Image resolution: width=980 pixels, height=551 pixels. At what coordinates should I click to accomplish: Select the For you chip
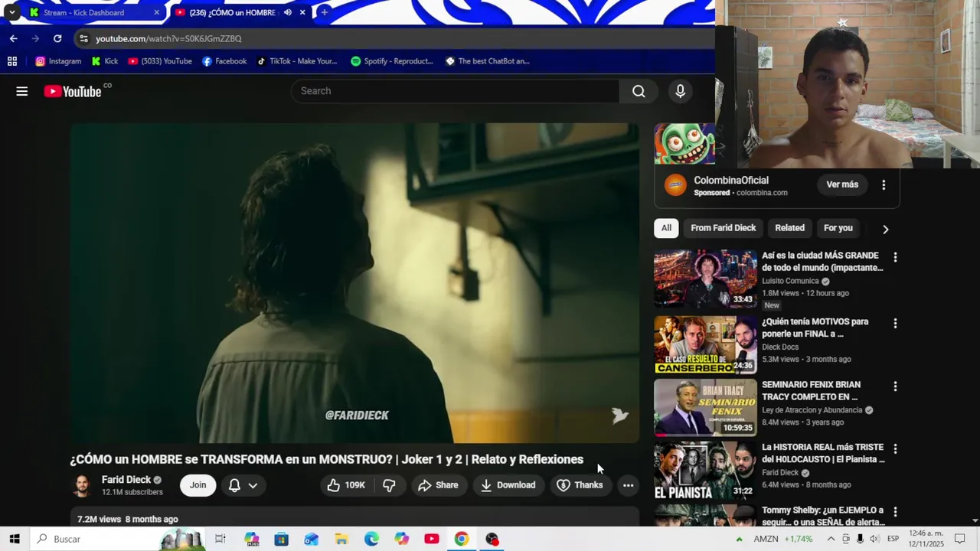click(x=838, y=228)
